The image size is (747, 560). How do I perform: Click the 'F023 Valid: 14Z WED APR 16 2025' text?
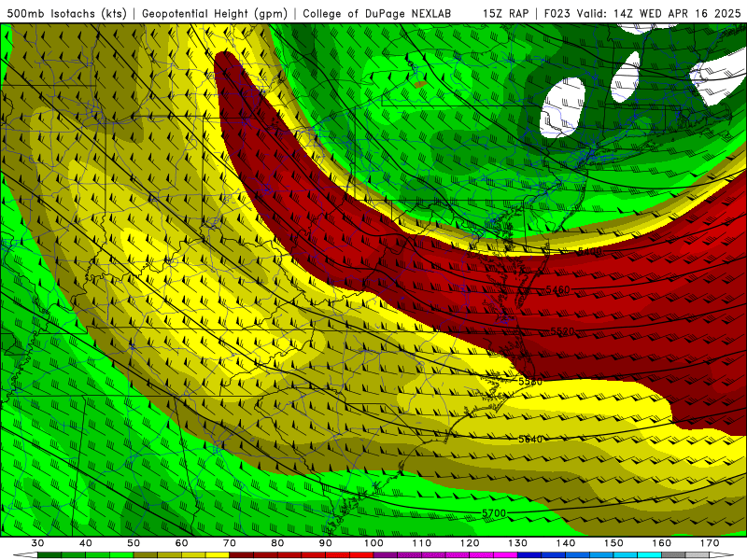tap(642, 13)
